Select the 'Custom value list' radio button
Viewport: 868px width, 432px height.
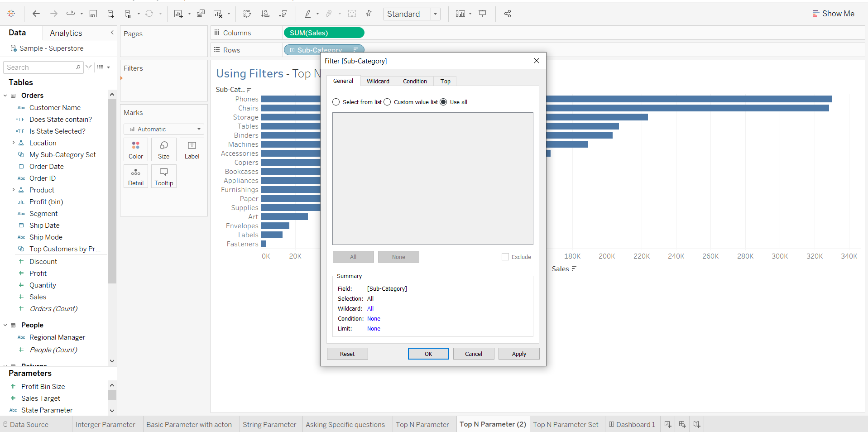[x=387, y=102]
